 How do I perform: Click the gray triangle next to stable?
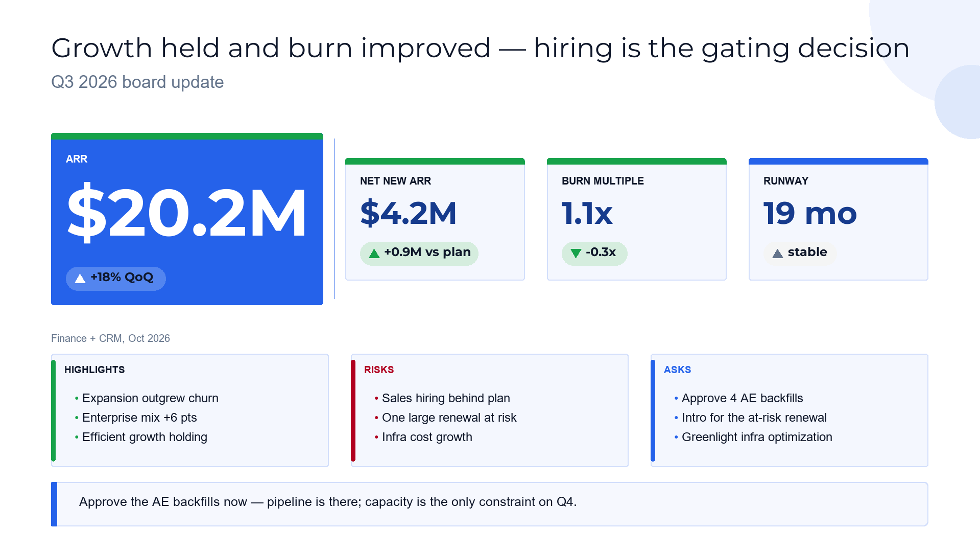point(778,254)
